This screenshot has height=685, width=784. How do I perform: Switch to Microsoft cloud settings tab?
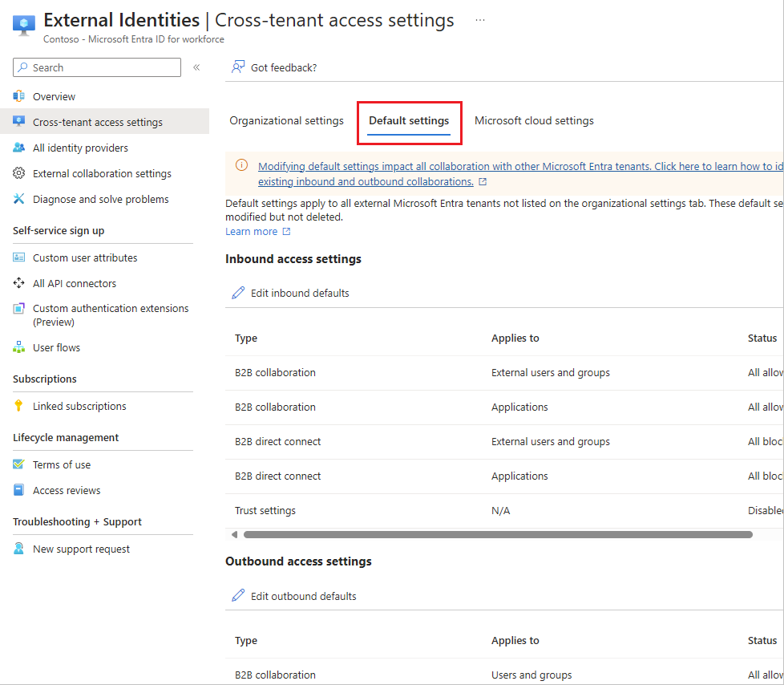pos(534,121)
